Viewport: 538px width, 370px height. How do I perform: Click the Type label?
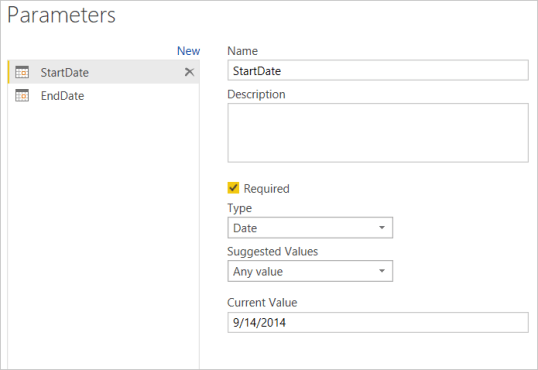pos(239,208)
